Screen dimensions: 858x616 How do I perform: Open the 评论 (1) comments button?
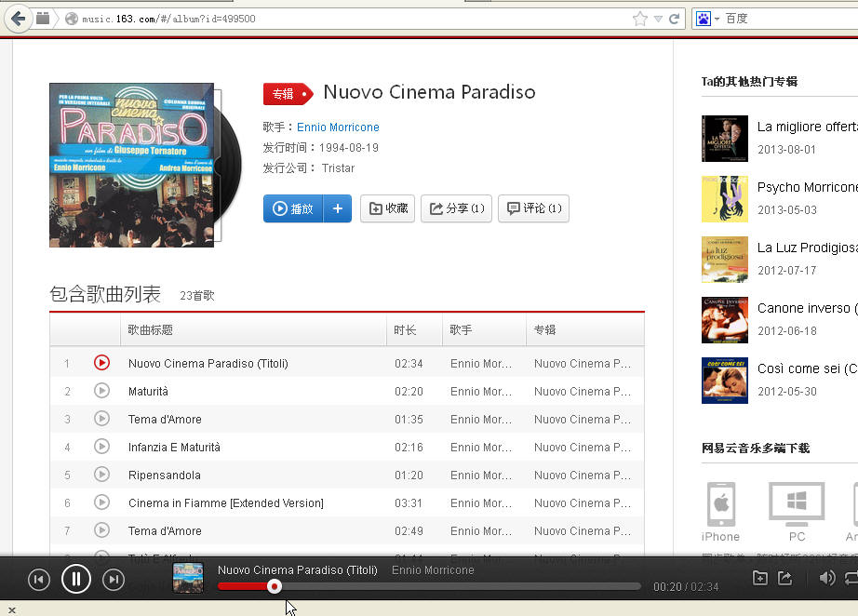click(533, 208)
